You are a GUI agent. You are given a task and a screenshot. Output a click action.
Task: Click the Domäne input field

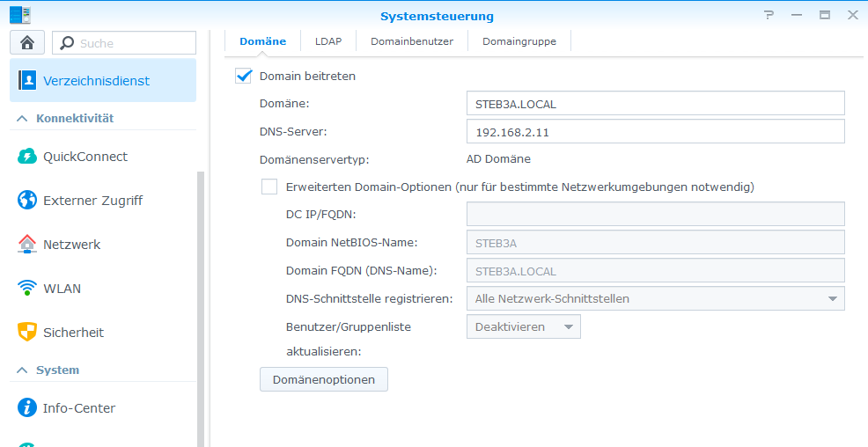(x=656, y=104)
